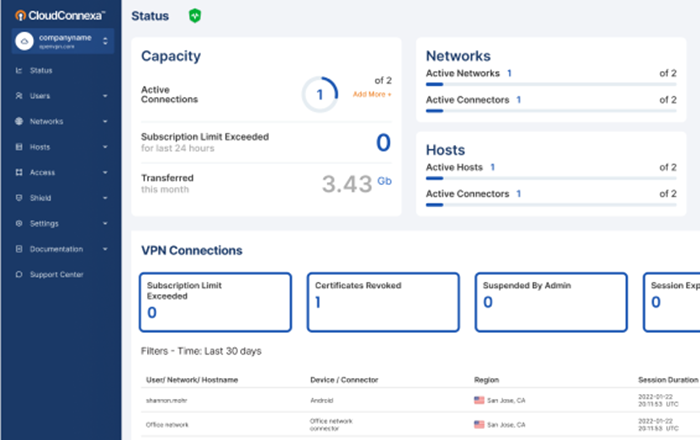Click the Active Hosts progress bar
Viewport: 700px width, 440px height.
click(551, 178)
